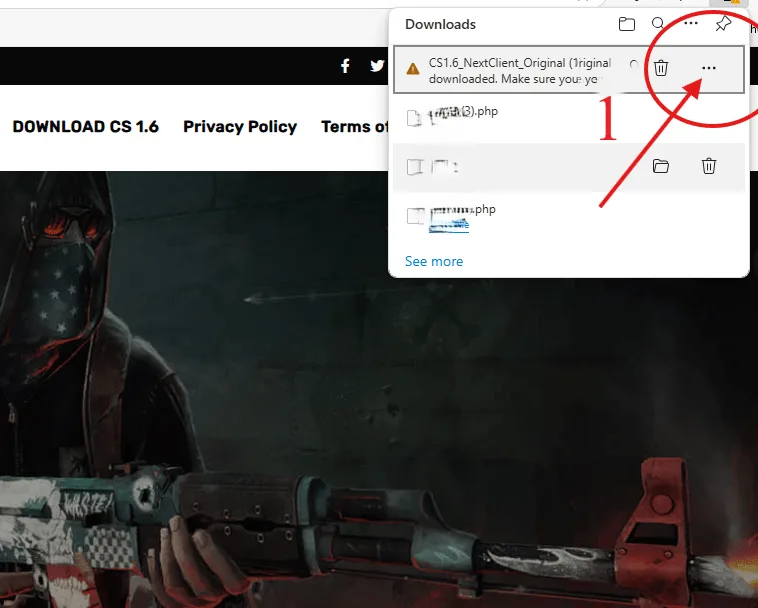Select the (3).php download entry

[568, 118]
